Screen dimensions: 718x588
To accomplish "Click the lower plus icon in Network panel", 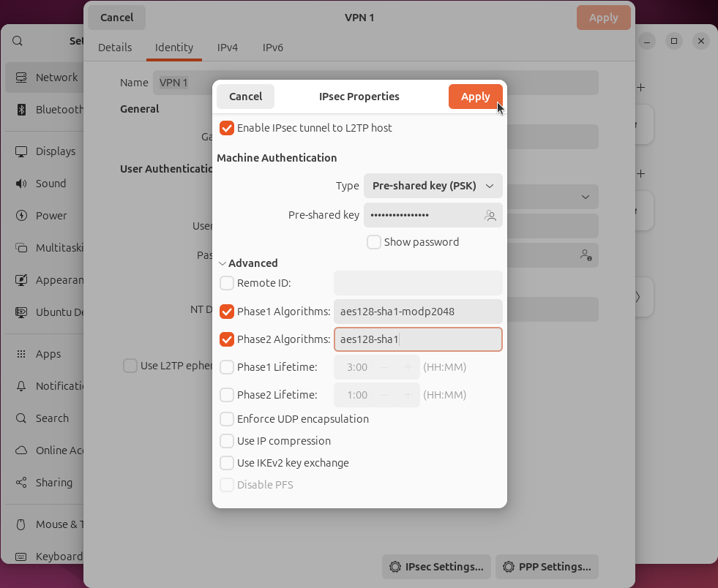I will 640,174.
